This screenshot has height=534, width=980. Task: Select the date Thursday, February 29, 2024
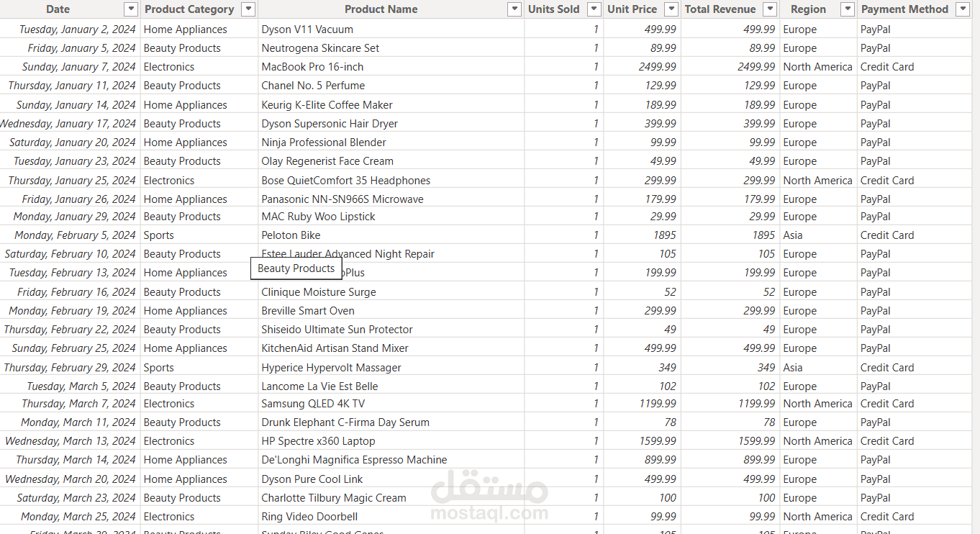pos(70,368)
